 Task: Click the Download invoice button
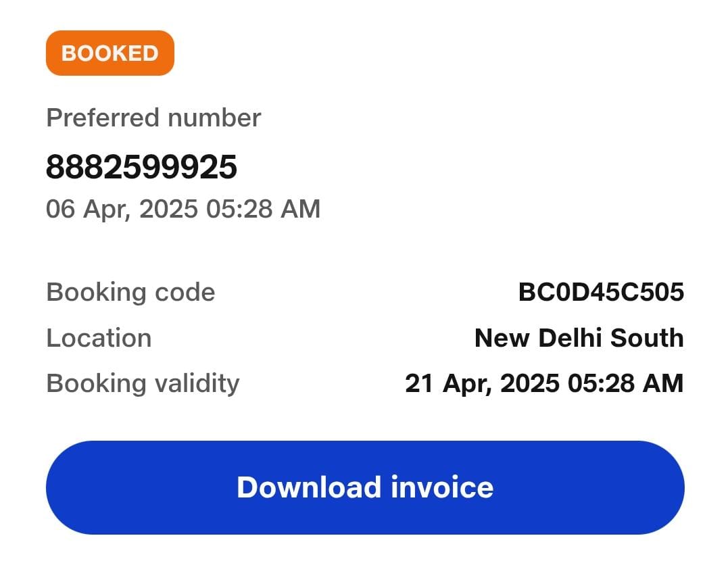[x=365, y=487]
